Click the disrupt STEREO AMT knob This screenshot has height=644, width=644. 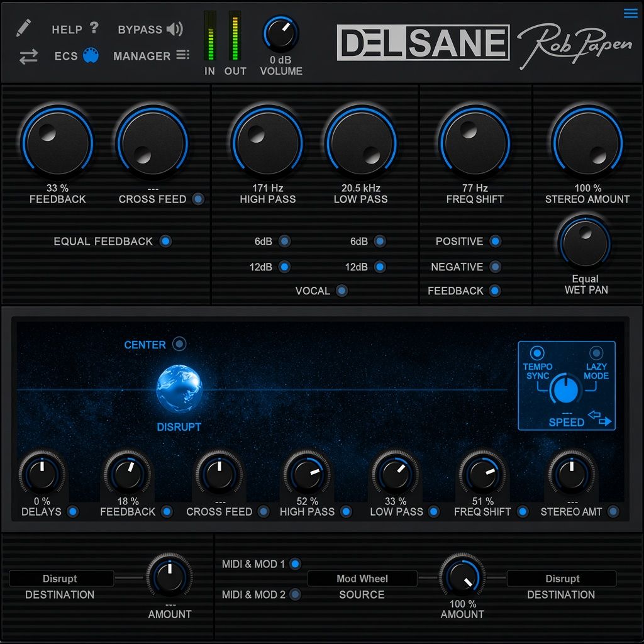coord(571,474)
